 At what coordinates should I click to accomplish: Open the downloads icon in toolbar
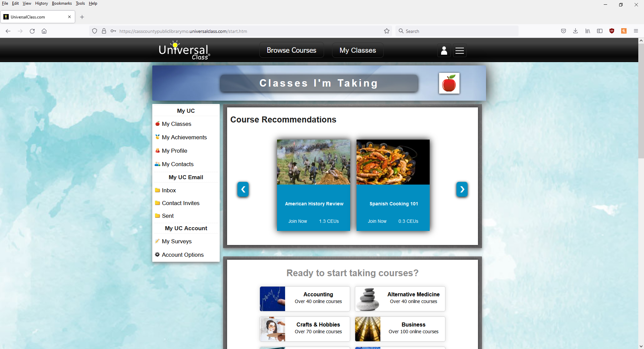pos(575,31)
